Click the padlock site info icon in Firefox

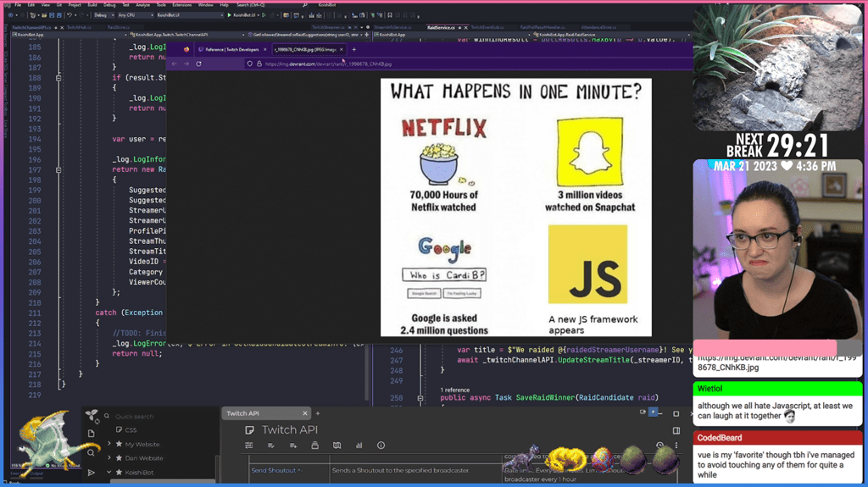click(259, 64)
